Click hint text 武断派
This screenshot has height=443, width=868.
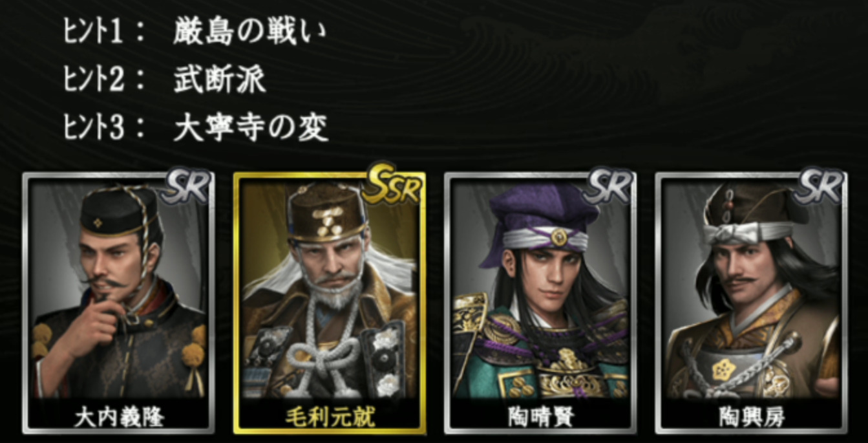(219, 80)
